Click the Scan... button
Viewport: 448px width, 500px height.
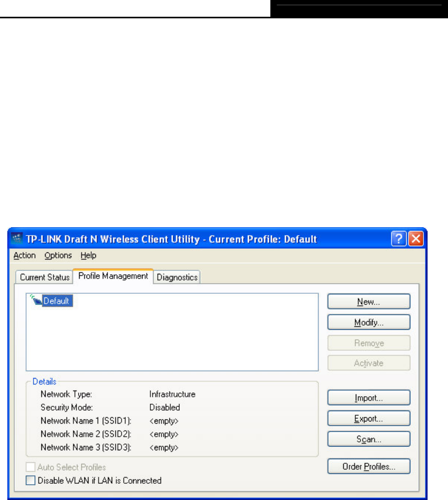tap(368, 439)
